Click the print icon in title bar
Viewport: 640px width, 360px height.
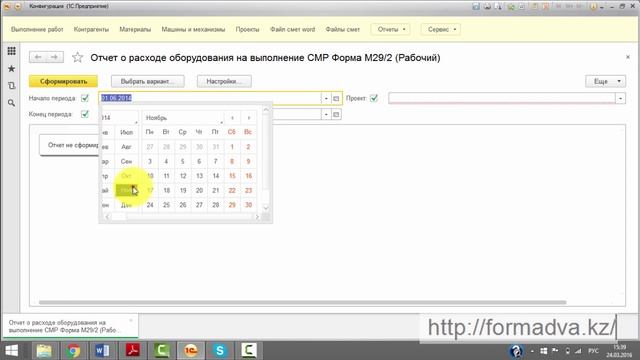[487, 7]
